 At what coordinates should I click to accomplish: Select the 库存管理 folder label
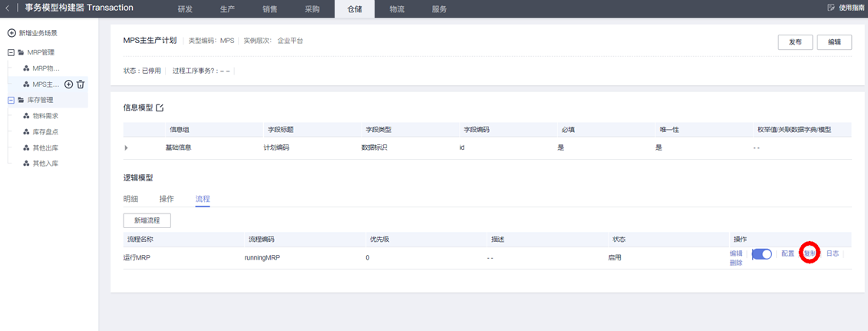pos(41,100)
